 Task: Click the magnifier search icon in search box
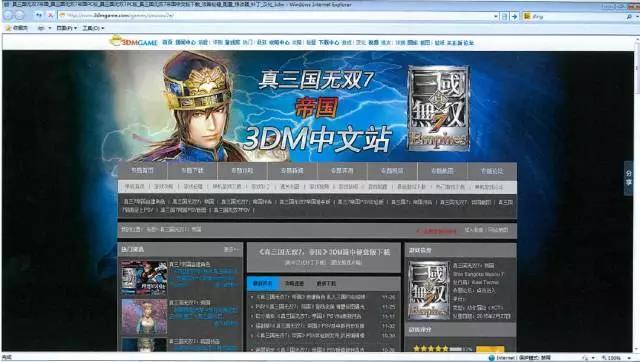(x=629, y=16)
